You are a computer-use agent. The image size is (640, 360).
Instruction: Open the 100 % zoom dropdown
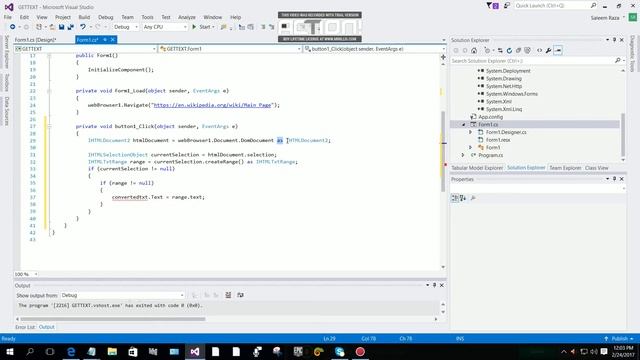click(26, 274)
